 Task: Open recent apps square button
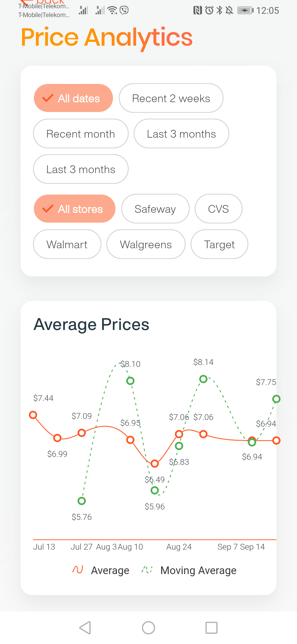pos(211,628)
